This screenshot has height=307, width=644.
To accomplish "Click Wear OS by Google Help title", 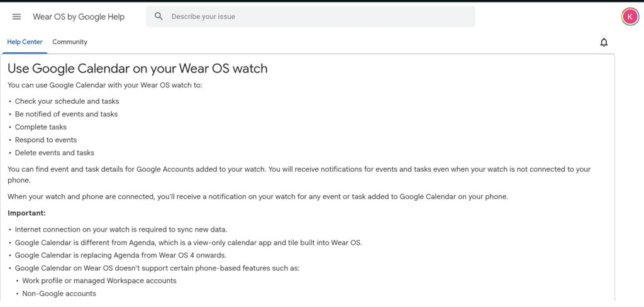I will click(79, 17).
